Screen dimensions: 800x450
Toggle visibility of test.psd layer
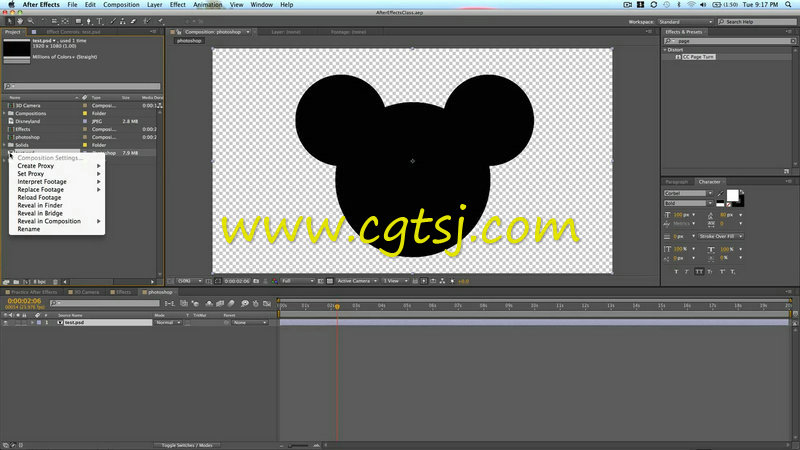pos(6,322)
